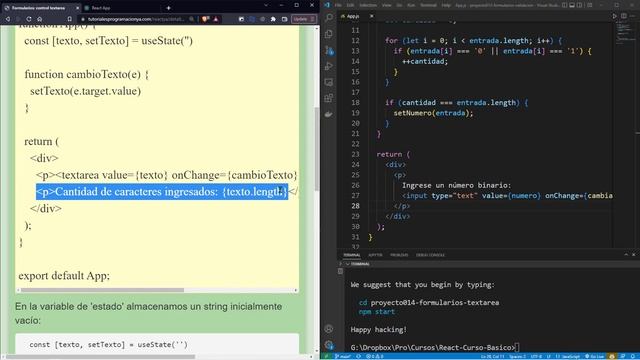Viewport: 640px width, 360px height.
Task: Open Accounts menu in VS Code activity bar
Action: tap(329, 329)
